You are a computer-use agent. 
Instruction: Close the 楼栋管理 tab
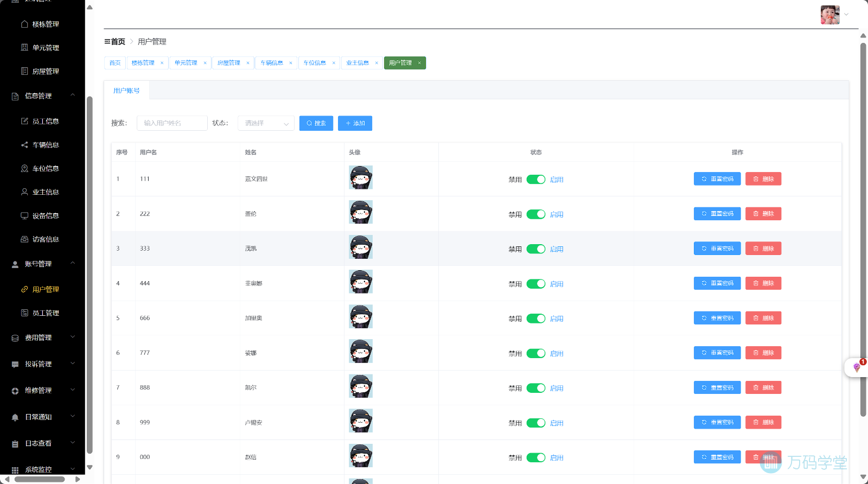[162, 63]
